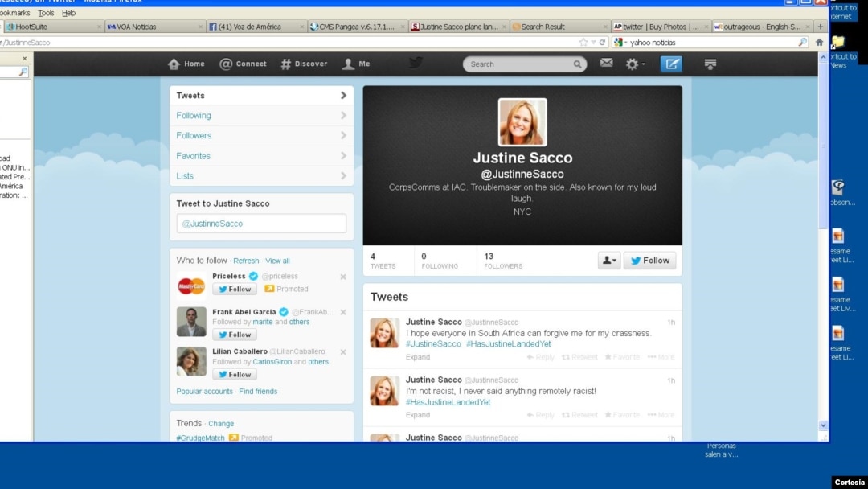
Task: Open the Lists section
Action: [261, 175]
